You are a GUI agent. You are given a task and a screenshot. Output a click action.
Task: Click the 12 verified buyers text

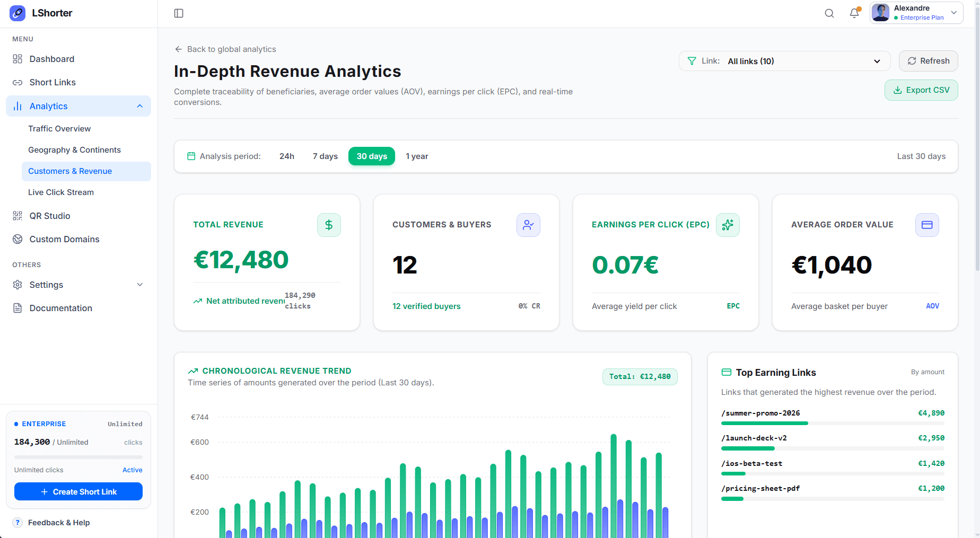(426, 306)
